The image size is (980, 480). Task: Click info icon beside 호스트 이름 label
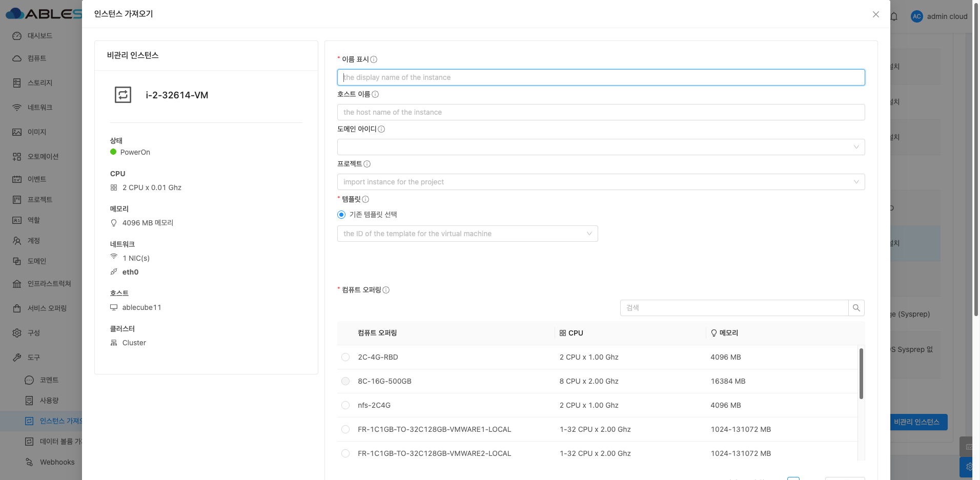tap(375, 94)
